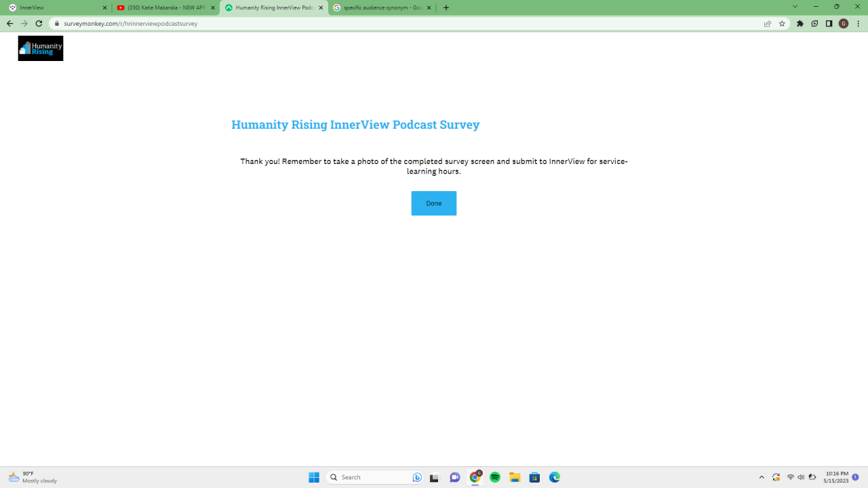Open Bing Chat from the search box

point(417,477)
